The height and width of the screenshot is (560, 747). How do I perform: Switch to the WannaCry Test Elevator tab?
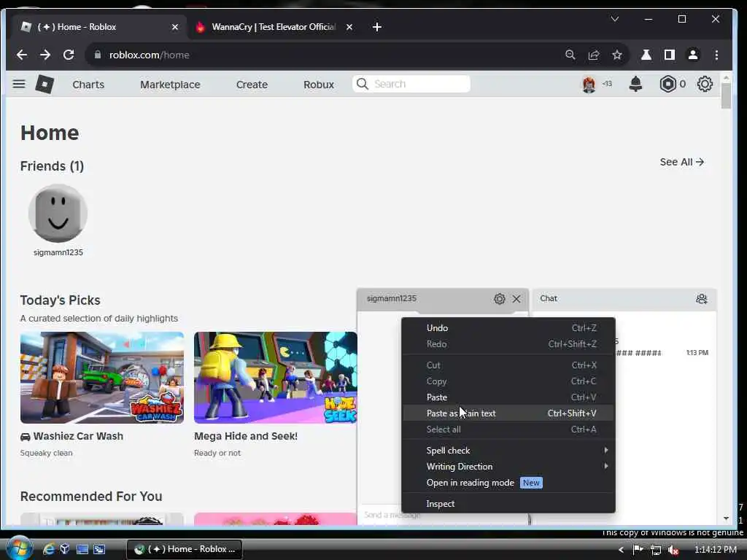pyautogui.click(x=274, y=27)
